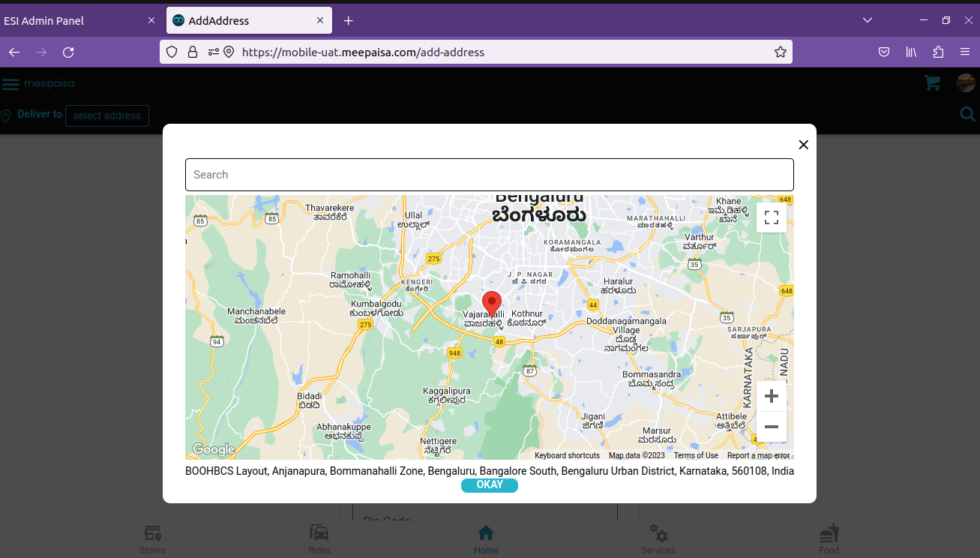Click the select address button
Viewport: 980px width, 558px height.
click(x=107, y=115)
